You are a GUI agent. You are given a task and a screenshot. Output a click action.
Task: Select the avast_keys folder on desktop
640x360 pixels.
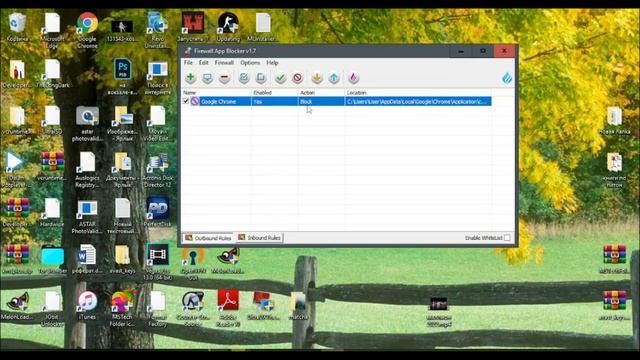coord(122,259)
